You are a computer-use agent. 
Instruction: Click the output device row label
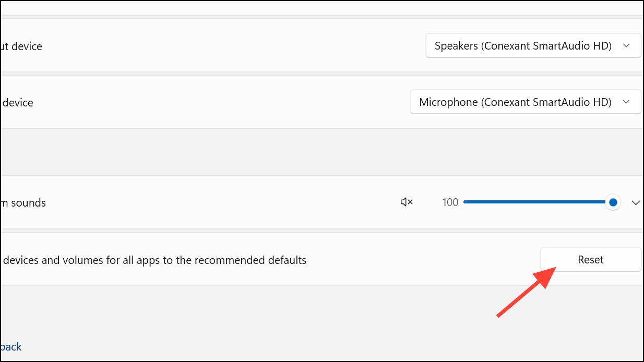[21, 46]
